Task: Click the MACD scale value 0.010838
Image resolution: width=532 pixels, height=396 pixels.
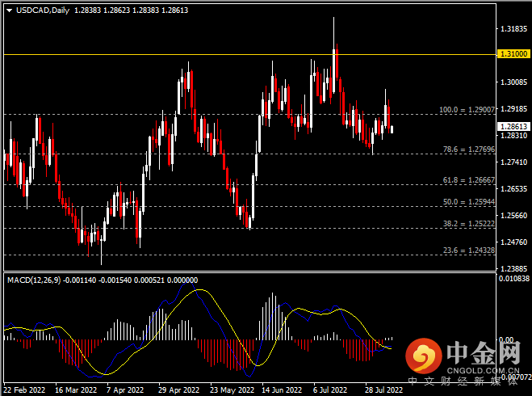Action: point(514,279)
